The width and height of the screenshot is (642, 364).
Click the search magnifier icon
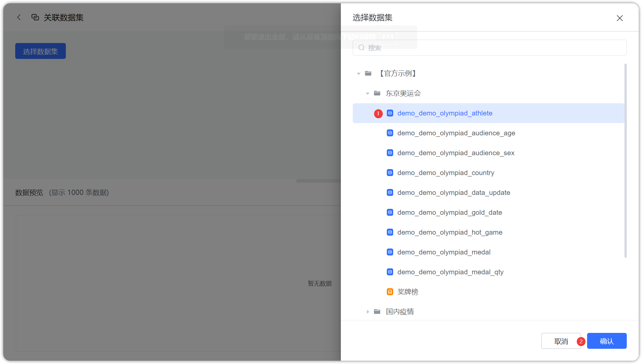361,48
